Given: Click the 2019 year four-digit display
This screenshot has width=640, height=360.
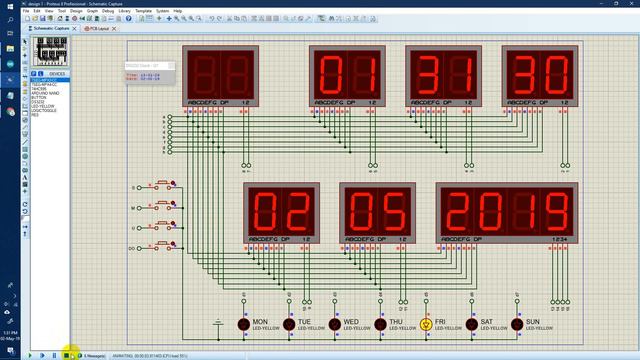Looking at the screenshot, I should tap(507, 213).
